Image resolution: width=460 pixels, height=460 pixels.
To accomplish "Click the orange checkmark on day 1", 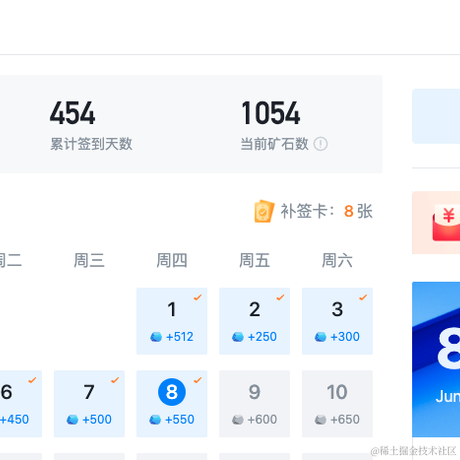I will coord(198,297).
